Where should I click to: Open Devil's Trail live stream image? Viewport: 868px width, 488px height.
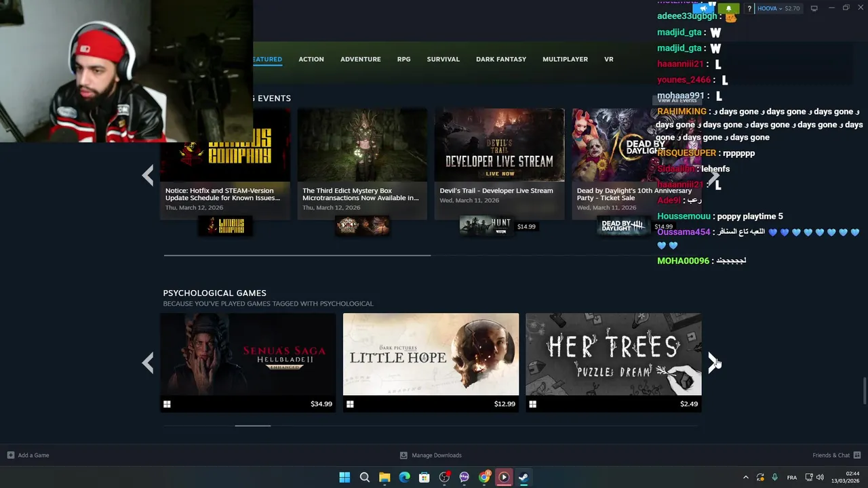(499, 145)
